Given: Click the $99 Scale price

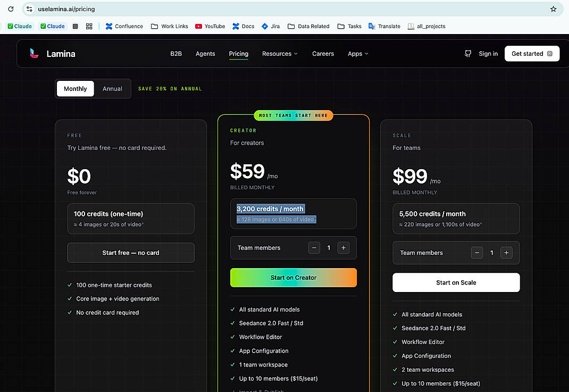Looking at the screenshot, I should pos(410,177).
